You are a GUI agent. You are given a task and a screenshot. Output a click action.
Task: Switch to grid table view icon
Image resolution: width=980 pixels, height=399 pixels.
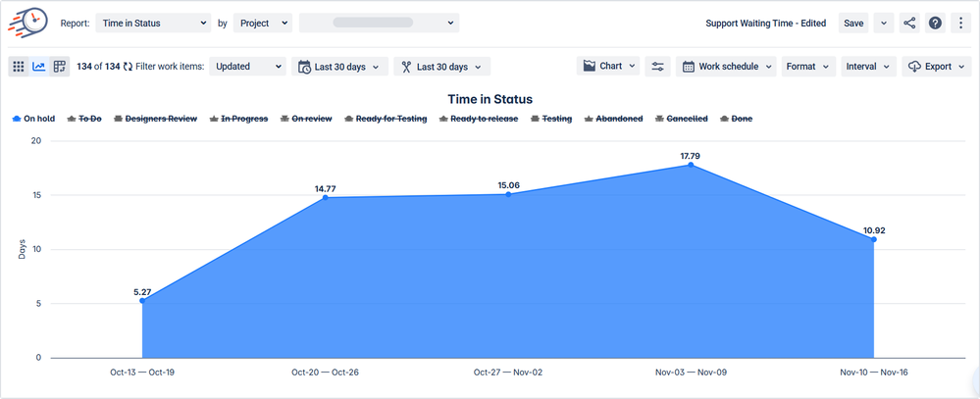point(18,67)
